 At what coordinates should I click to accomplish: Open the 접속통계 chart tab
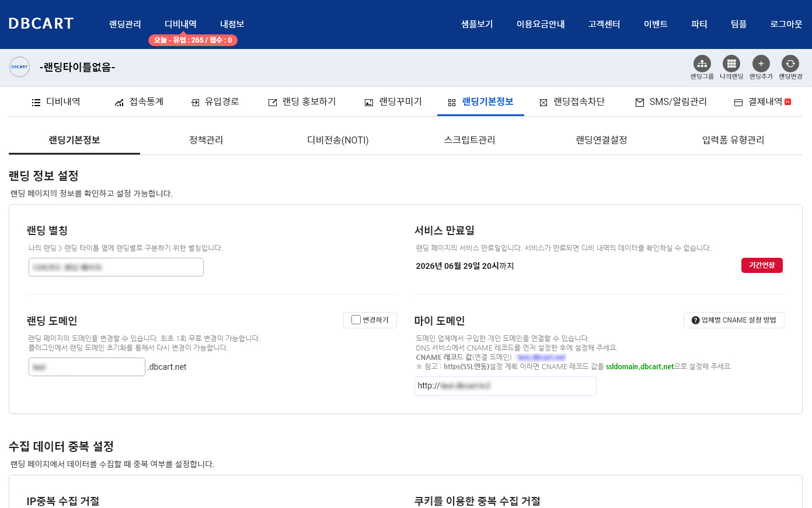[x=139, y=102]
